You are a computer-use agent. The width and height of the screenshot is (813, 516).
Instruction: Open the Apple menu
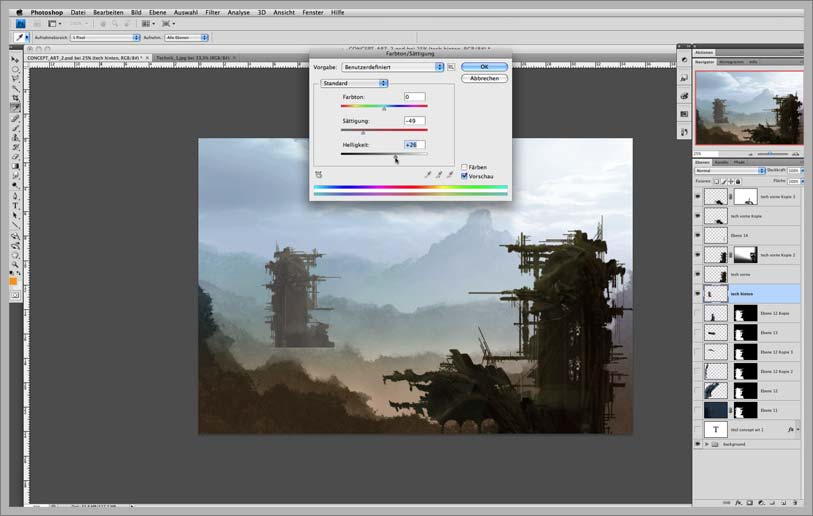tap(19, 12)
